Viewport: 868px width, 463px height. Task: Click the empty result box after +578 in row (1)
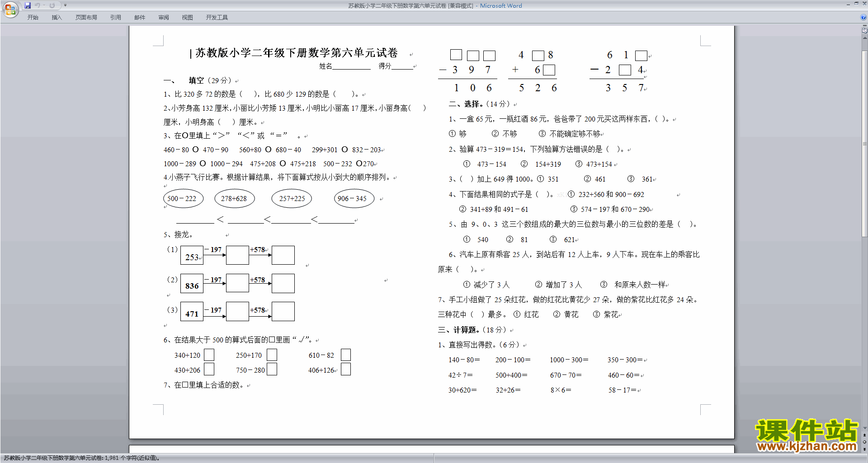point(283,255)
